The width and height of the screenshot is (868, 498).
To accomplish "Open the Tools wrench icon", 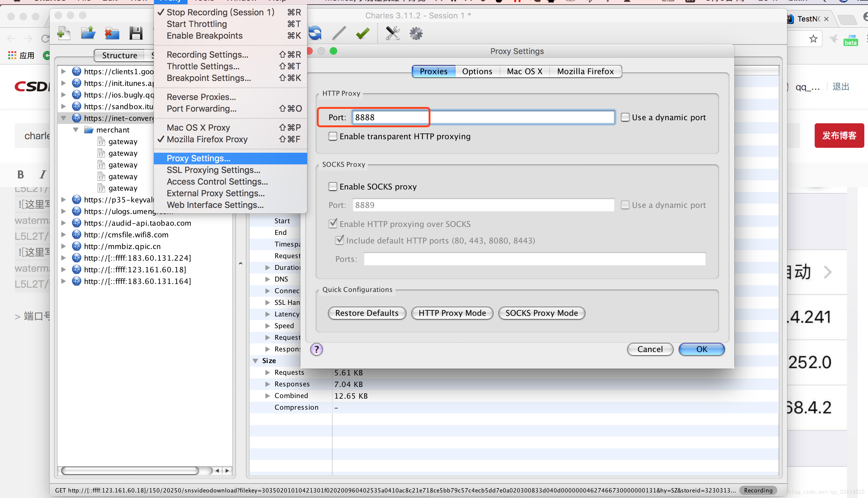I will coord(392,33).
